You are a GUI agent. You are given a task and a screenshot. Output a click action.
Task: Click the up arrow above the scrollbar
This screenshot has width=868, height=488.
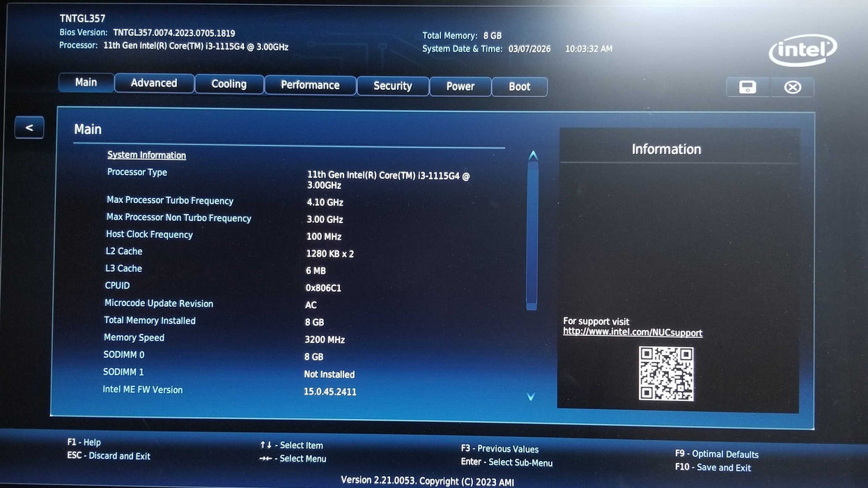tap(532, 155)
